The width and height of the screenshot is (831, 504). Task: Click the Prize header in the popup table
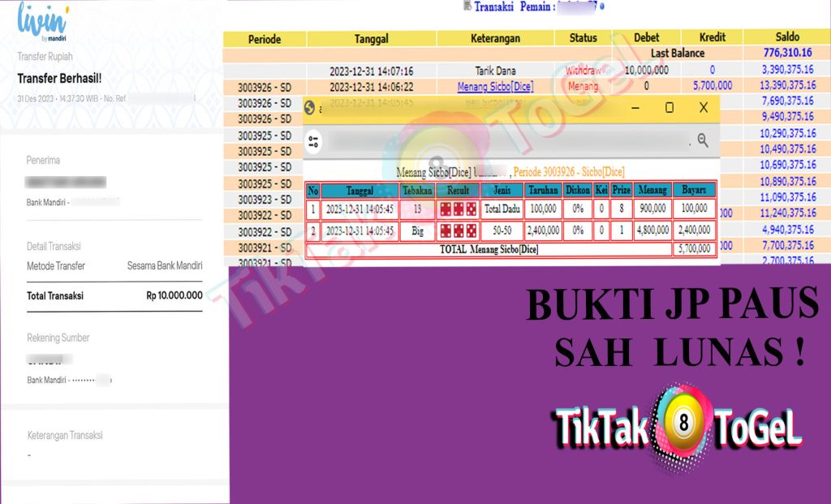click(x=621, y=190)
